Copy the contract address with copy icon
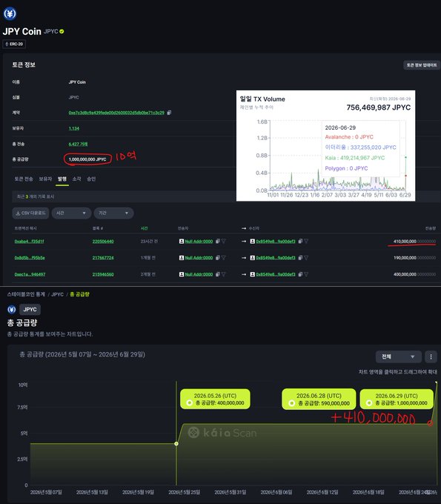441x504 pixels. coord(169,113)
